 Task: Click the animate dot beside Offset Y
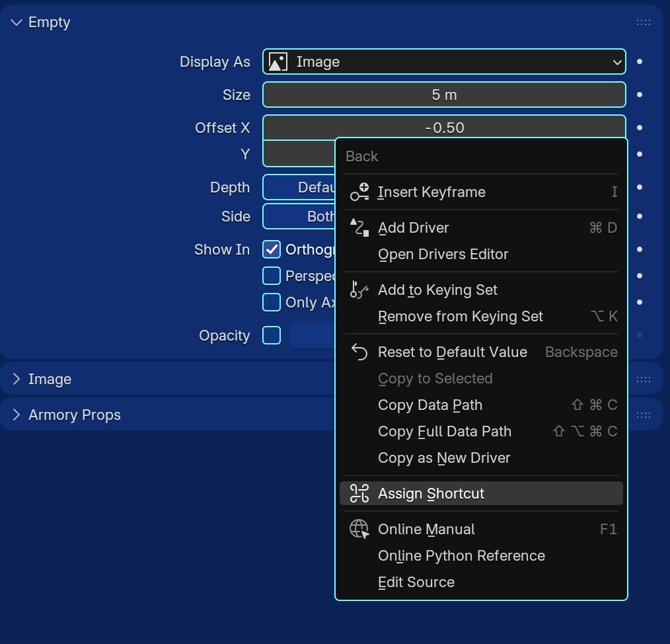(640, 154)
